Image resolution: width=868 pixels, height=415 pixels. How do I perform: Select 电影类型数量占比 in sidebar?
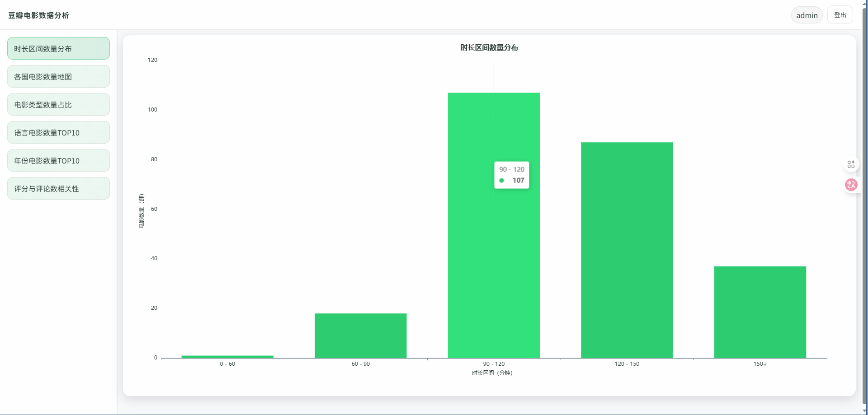58,105
